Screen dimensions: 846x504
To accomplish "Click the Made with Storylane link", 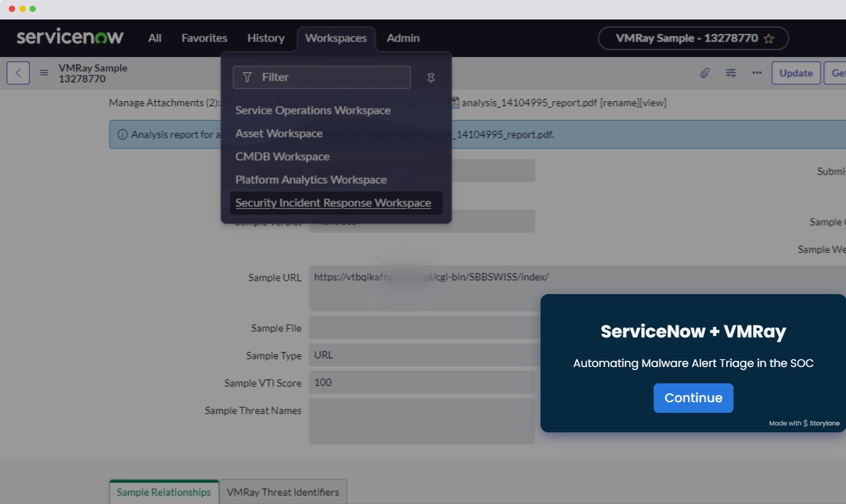I will pyautogui.click(x=805, y=423).
